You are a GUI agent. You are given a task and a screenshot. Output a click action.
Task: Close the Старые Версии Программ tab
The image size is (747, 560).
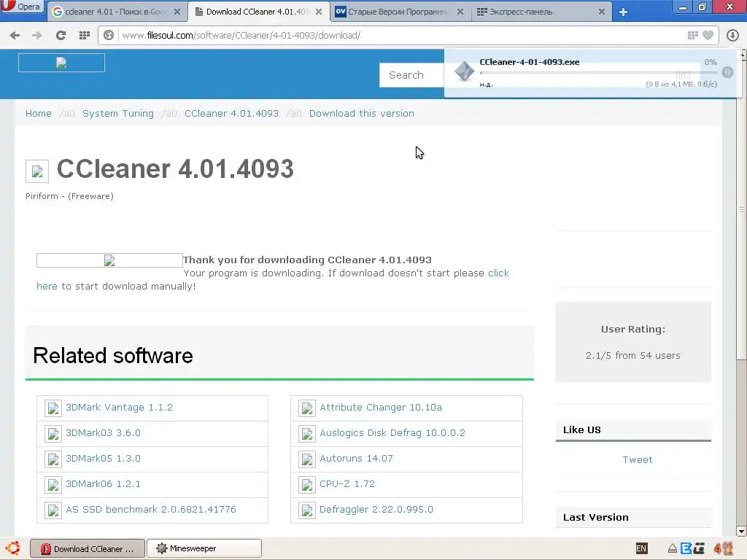(x=460, y=12)
